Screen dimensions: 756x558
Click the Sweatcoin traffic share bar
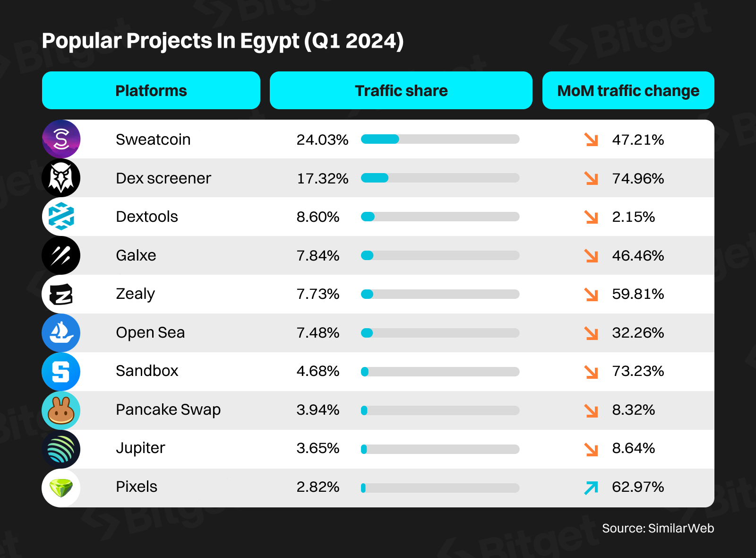point(440,139)
